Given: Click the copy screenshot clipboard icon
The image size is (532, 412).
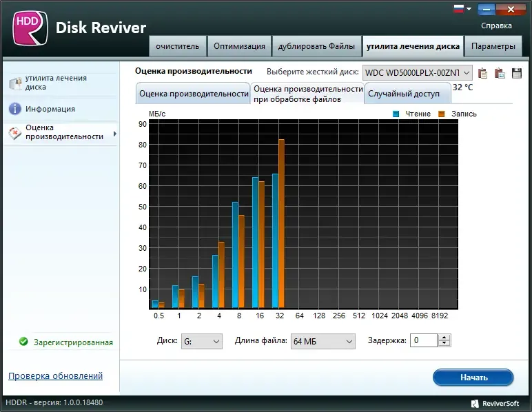Looking at the screenshot, I should pyautogui.click(x=500, y=73).
